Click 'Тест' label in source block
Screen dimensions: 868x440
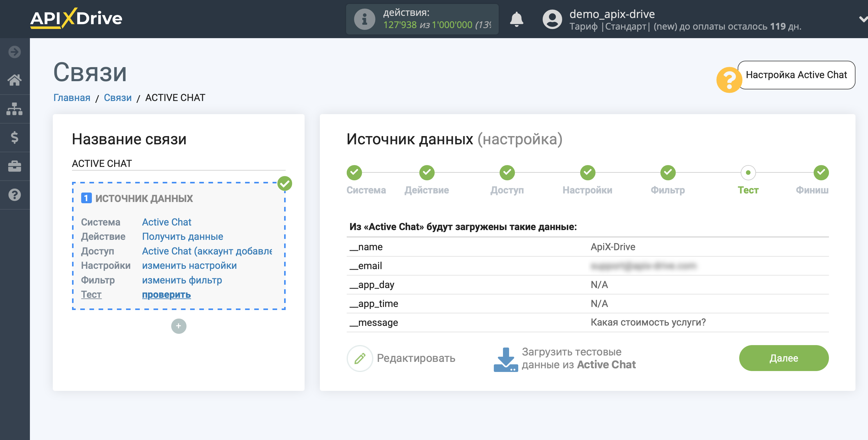pyautogui.click(x=91, y=294)
